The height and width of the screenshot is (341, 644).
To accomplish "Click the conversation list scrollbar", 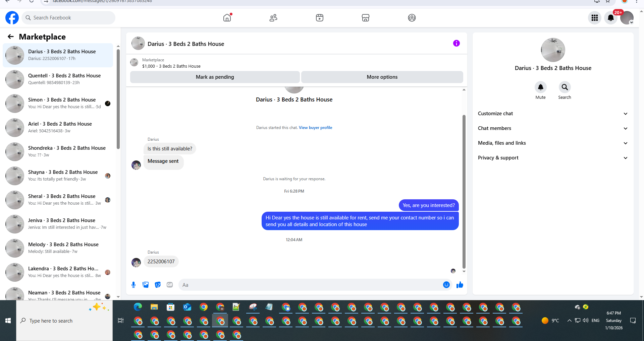I will point(118,99).
